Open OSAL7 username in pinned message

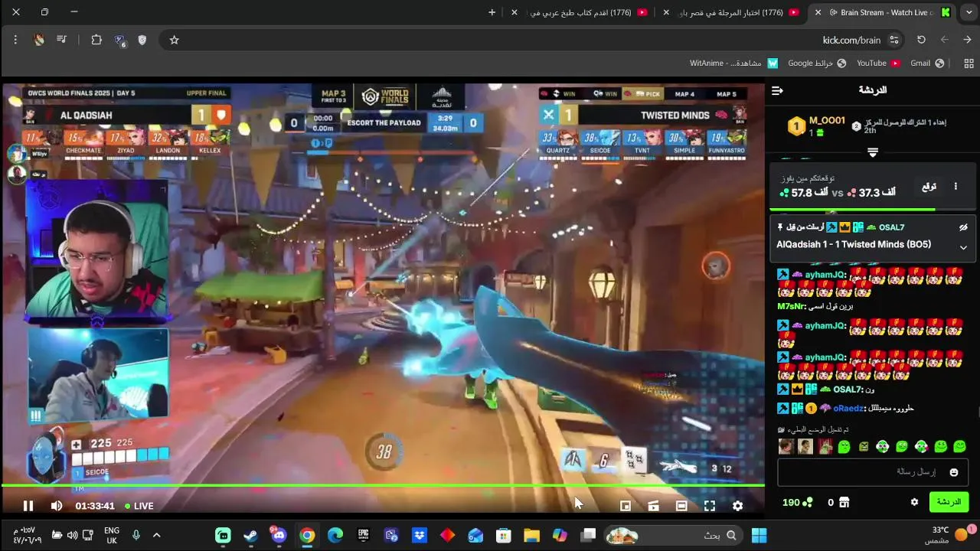(x=891, y=227)
